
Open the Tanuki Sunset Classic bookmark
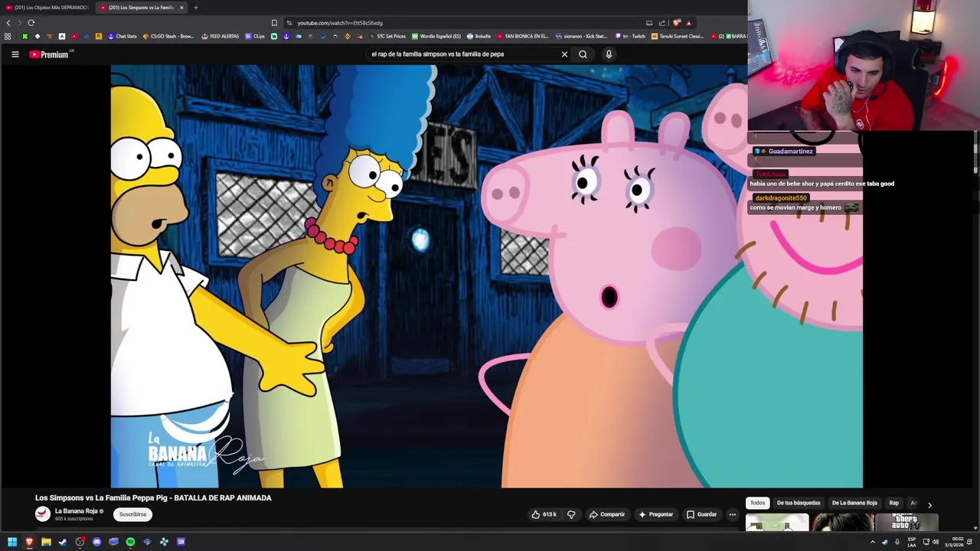pyautogui.click(x=678, y=36)
